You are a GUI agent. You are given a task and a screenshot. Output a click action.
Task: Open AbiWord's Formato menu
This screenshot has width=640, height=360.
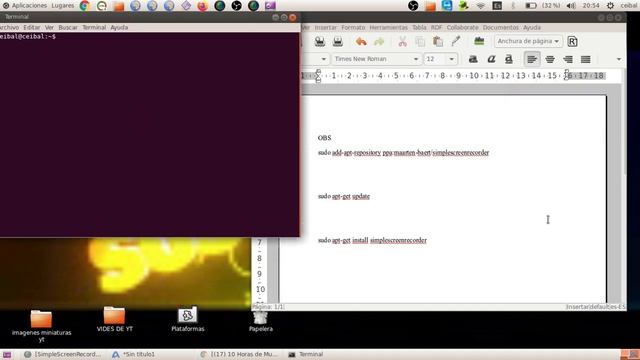[x=353, y=27]
